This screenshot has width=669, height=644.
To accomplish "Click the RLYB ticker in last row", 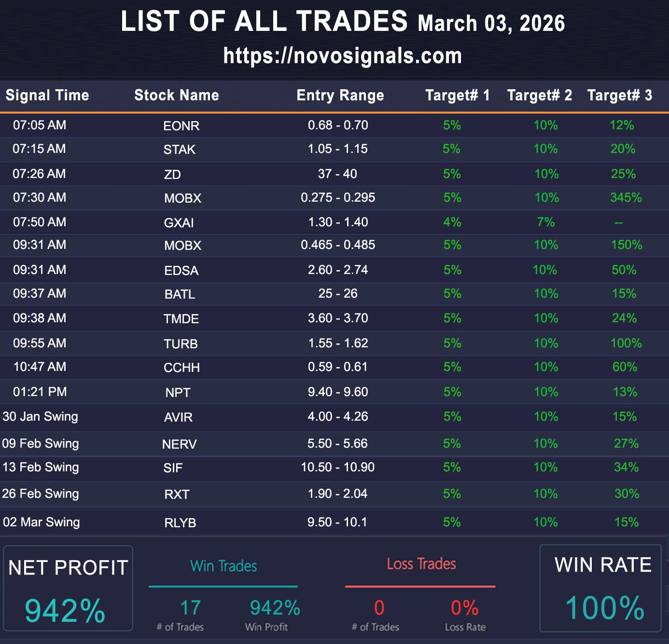I will pyautogui.click(x=180, y=523).
